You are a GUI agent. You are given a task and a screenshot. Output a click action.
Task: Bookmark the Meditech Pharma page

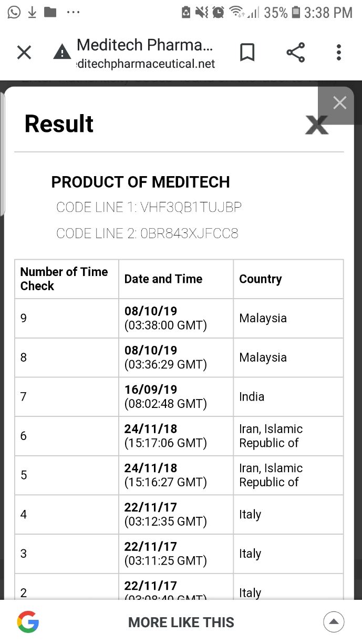247,52
